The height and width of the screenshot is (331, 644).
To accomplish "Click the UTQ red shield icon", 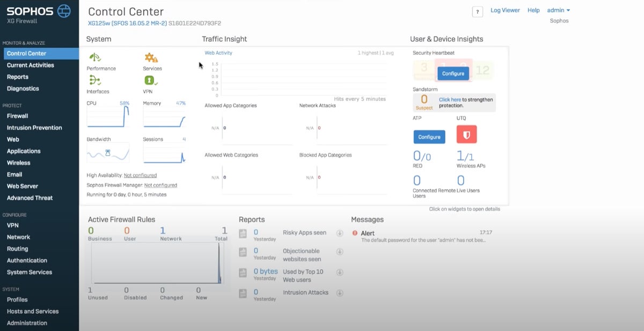I will click(x=466, y=134).
